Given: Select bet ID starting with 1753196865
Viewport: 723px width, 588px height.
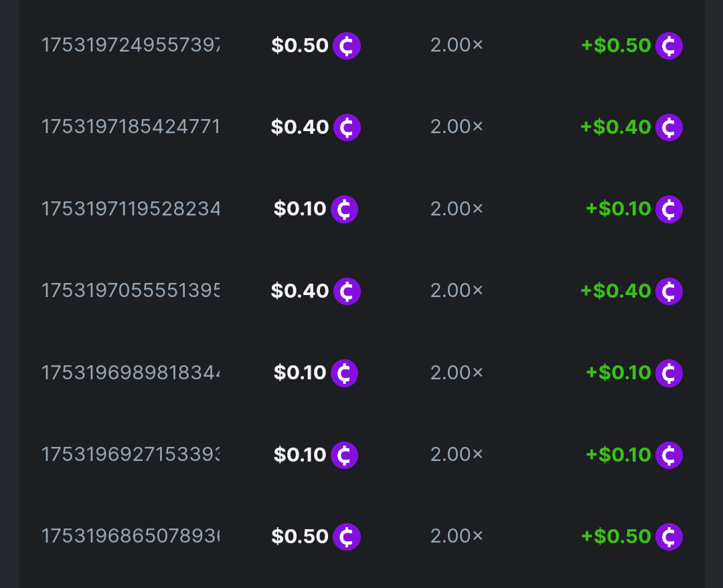Looking at the screenshot, I should (x=131, y=536).
